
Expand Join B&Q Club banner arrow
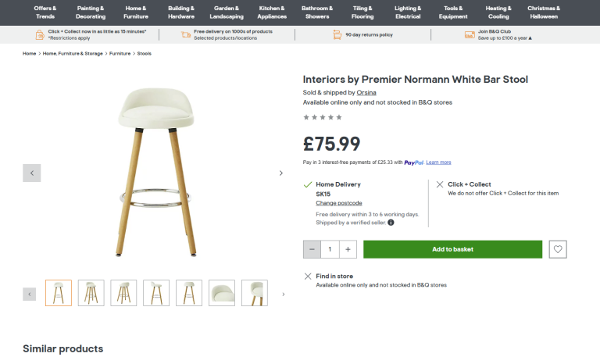[x=530, y=38]
